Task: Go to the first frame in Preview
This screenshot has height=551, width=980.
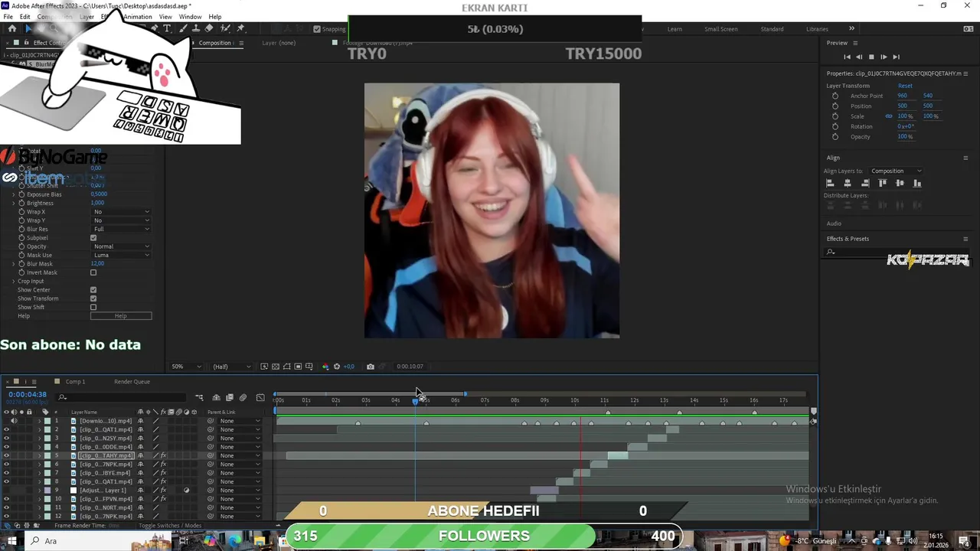Action: (847, 57)
